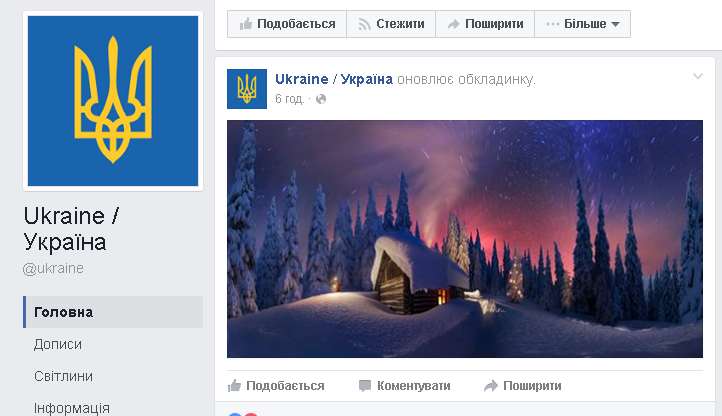This screenshot has width=722, height=416.
Task: Click the Коментувати button under the post
Action: point(404,386)
